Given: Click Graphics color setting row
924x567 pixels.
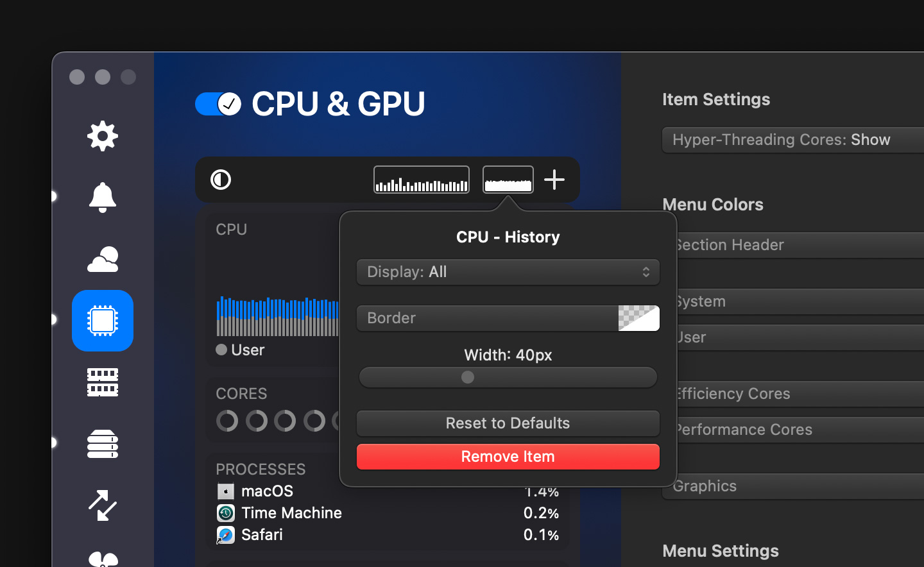Looking at the screenshot, I should pyautogui.click(x=793, y=486).
